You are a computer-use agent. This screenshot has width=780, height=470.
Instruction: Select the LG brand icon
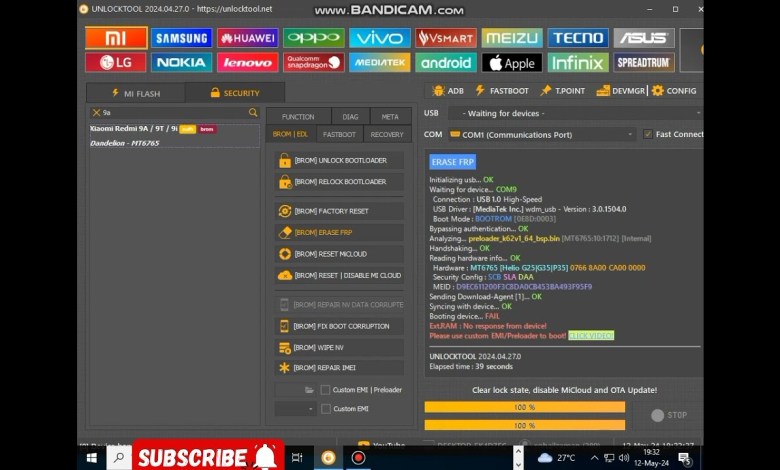pyautogui.click(x=116, y=63)
